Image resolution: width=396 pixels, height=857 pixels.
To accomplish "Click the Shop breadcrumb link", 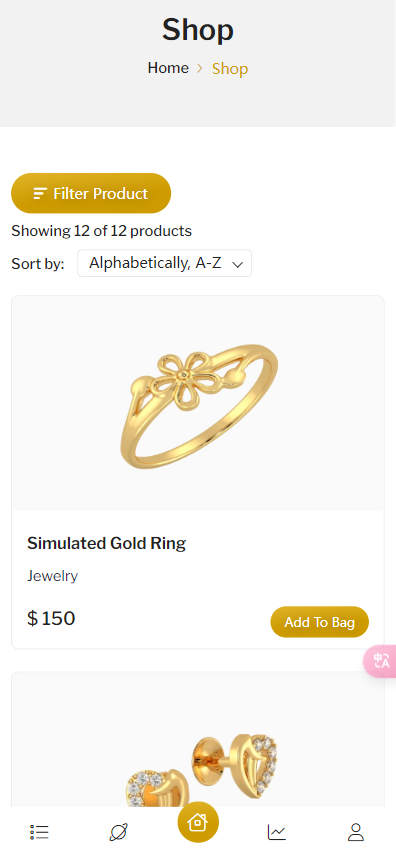I will (x=230, y=68).
